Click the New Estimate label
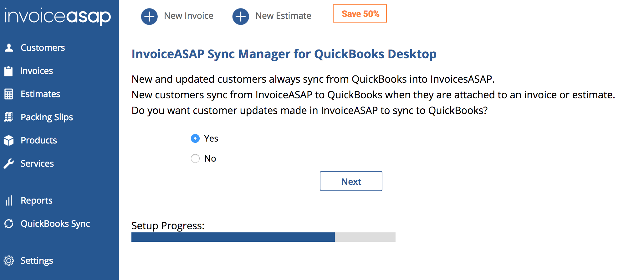 (283, 16)
